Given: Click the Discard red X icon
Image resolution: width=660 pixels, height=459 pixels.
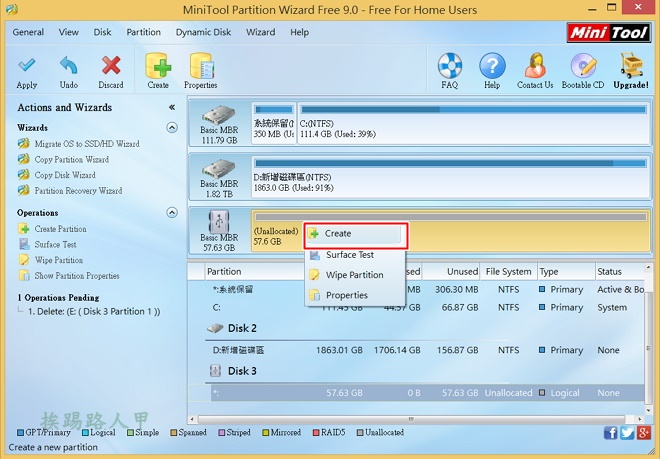Looking at the screenshot, I should click(111, 65).
